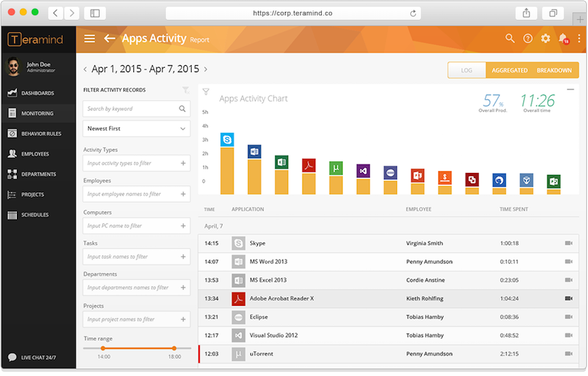Click the Adobe Acrobat icon on the chart
This screenshot has height=376, width=588.
[x=309, y=165]
